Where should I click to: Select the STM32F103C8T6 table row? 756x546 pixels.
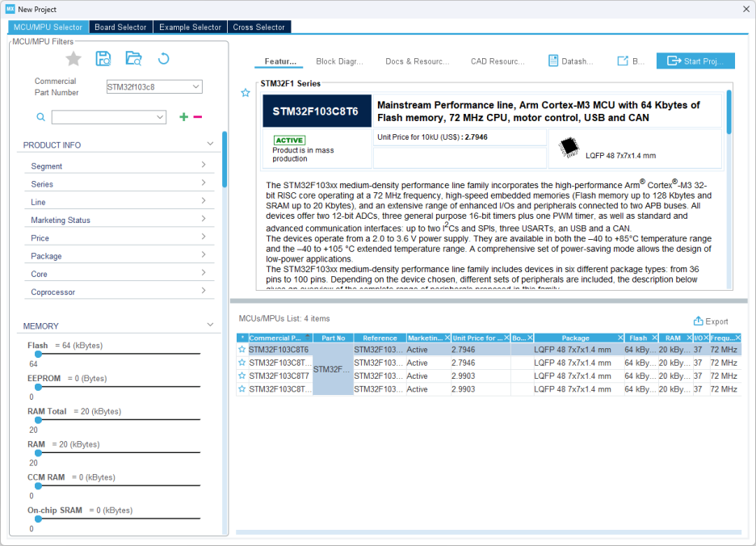(489, 349)
